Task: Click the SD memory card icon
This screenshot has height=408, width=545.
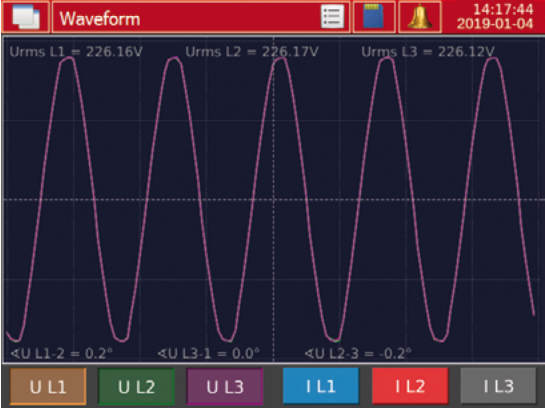Action: pos(374,17)
